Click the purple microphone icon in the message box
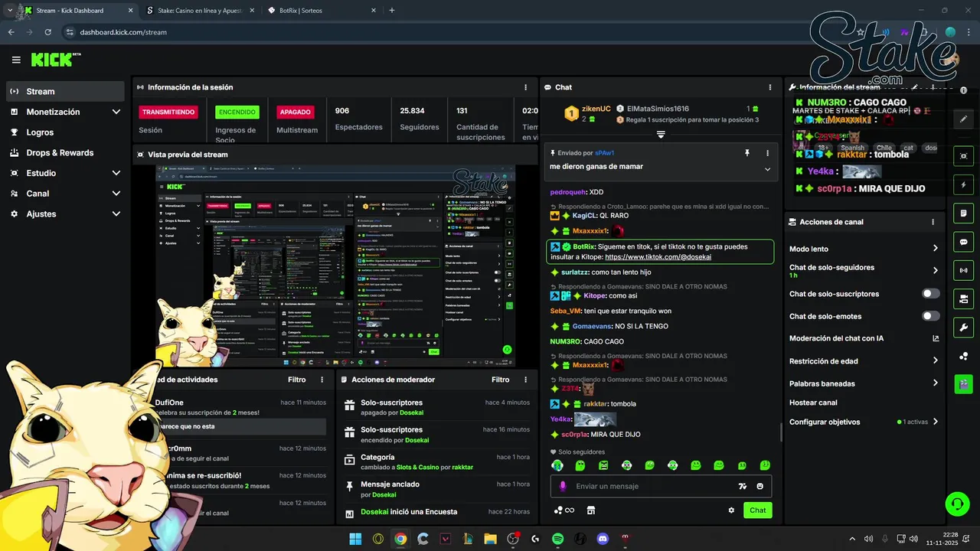This screenshot has height=551, width=980. tap(563, 486)
